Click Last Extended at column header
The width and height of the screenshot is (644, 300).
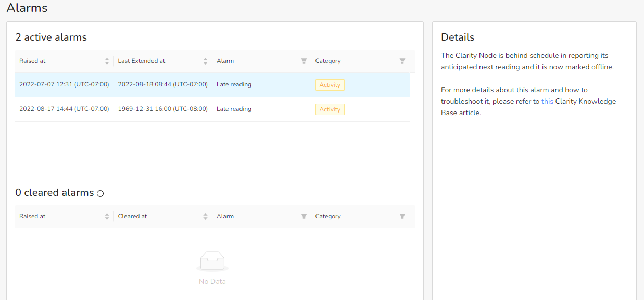coord(142,61)
